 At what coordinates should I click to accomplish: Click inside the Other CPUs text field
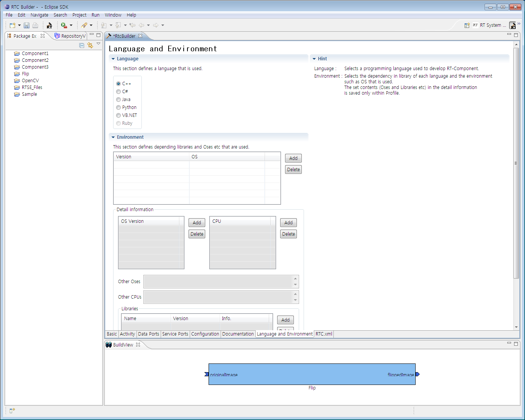pyautogui.click(x=218, y=297)
